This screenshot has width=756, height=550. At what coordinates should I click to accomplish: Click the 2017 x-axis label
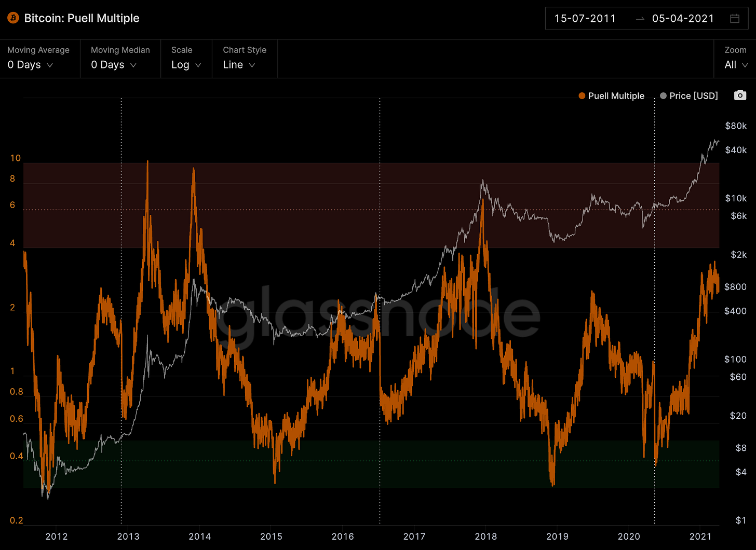click(x=414, y=536)
